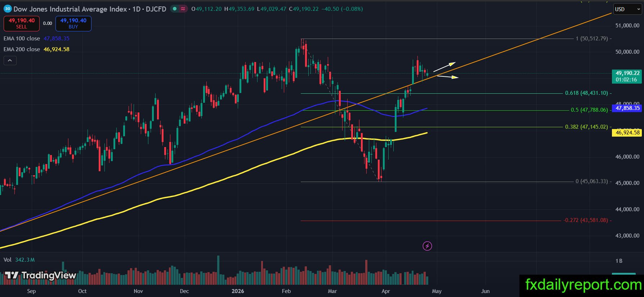Viewport: 644px width, 297px height.
Task: Click the Mar label on time axis
Action: pyautogui.click(x=332, y=291)
